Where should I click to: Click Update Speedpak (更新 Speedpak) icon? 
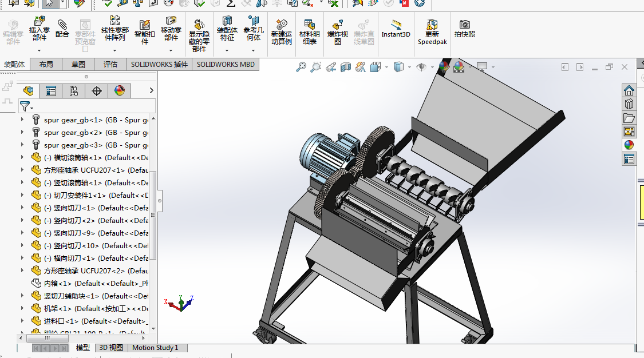pos(432,31)
